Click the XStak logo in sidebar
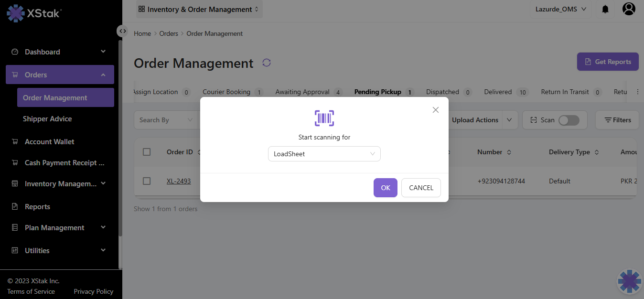The height and width of the screenshot is (299, 644). click(34, 13)
